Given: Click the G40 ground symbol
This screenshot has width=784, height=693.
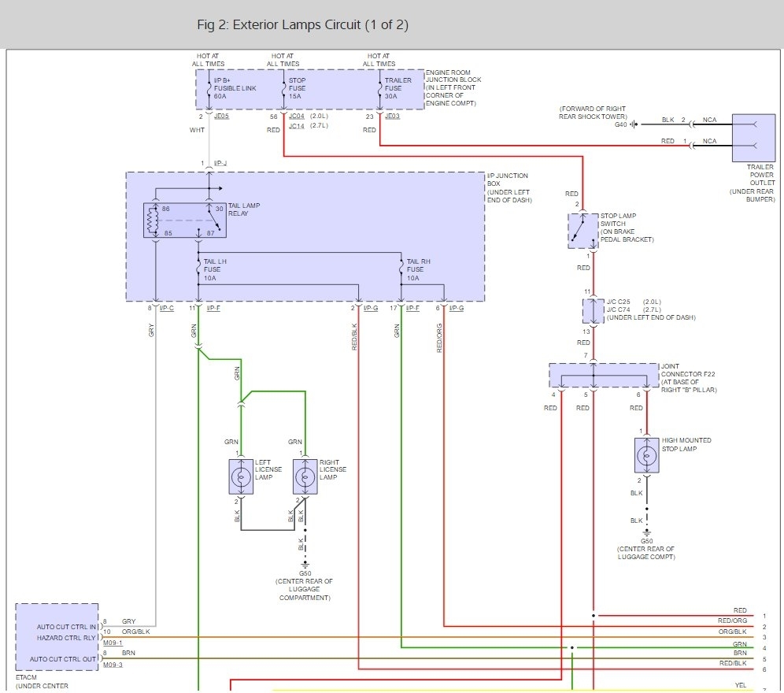Looking at the screenshot, I should (x=634, y=124).
